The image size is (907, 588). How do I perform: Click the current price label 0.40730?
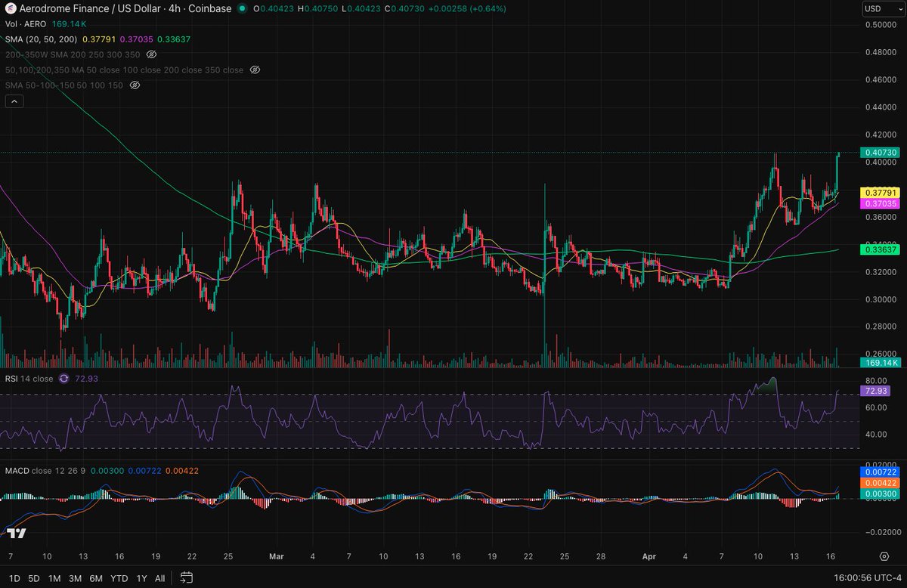[881, 153]
